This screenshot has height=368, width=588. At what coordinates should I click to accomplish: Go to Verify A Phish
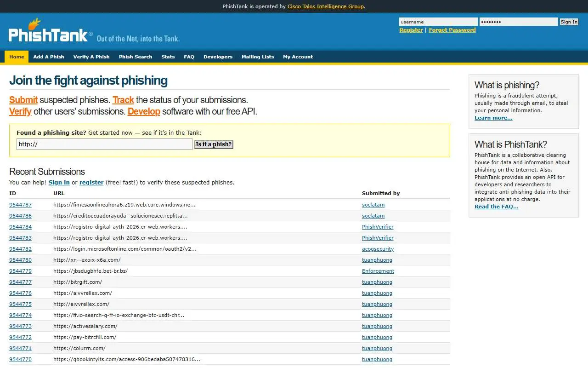tap(91, 57)
